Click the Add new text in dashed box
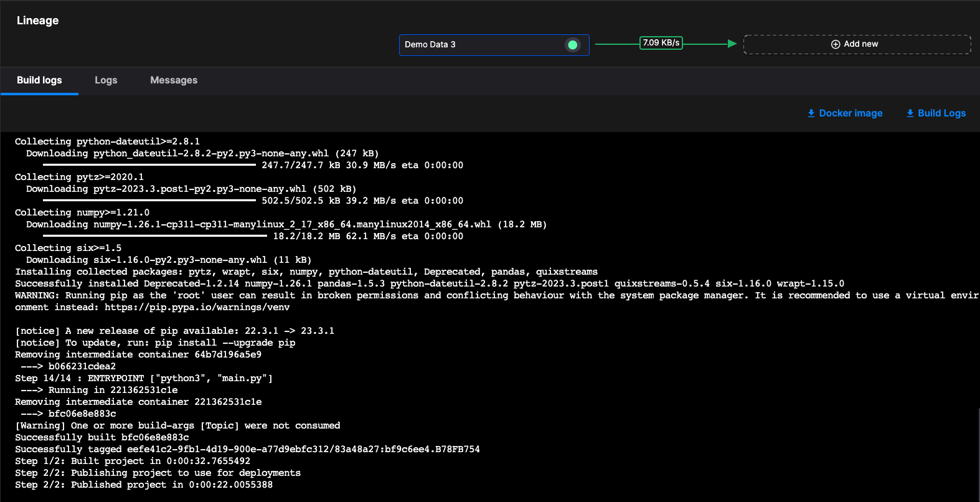 point(861,44)
